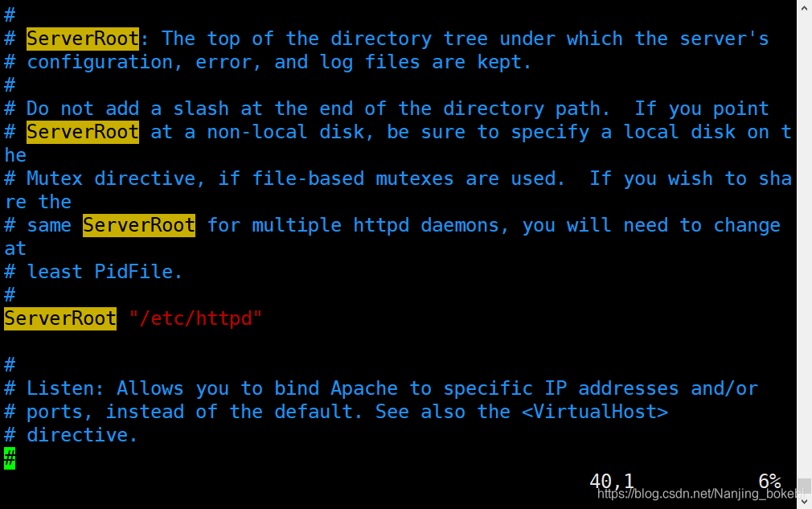Click the word 'configuration,' in second line

(x=105, y=62)
